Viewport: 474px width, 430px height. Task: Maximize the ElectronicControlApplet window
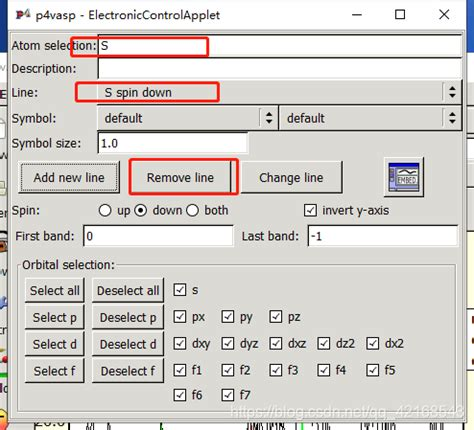(x=400, y=14)
